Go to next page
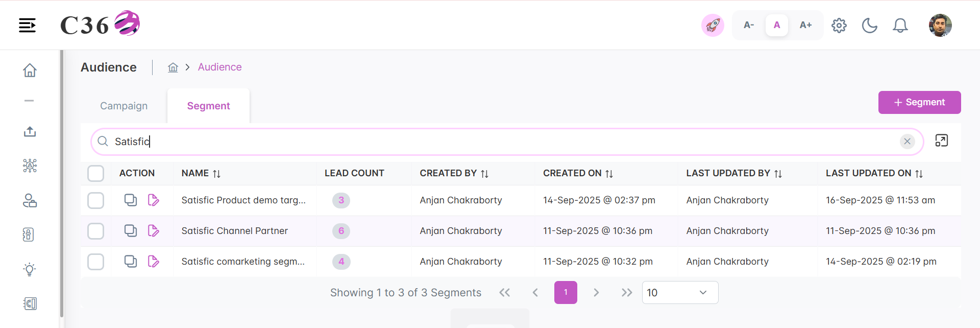Viewport: 980px width, 328px height. click(x=596, y=292)
